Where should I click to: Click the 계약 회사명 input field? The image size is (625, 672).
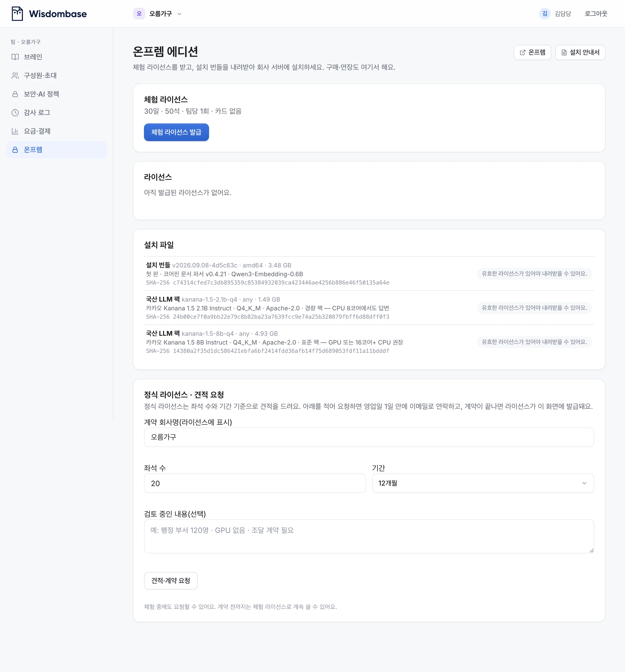pyautogui.click(x=369, y=438)
